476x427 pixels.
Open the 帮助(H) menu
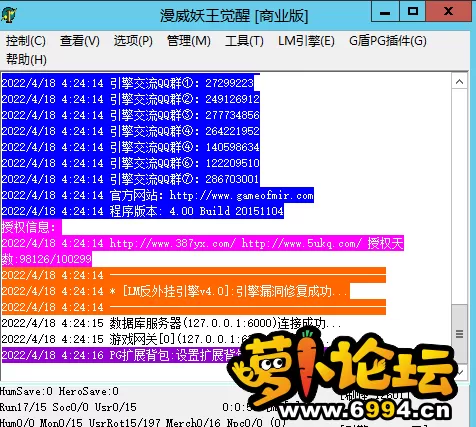(26, 60)
